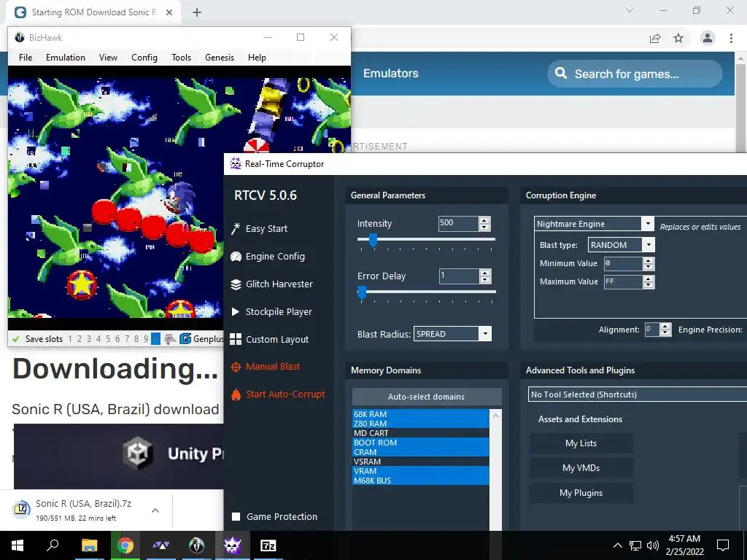
Task: Open the Emulators link on the website
Action: 391,74
